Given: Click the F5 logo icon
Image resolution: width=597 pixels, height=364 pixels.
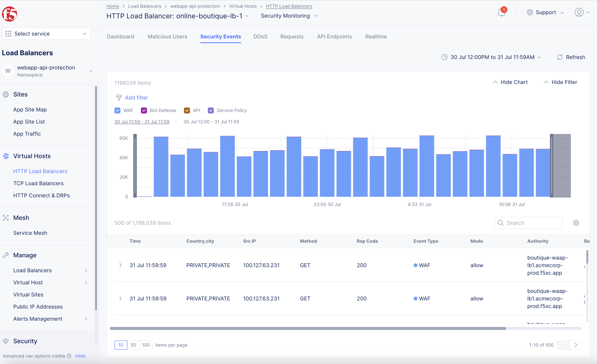Looking at the screenshot, I should click(9, 14).
